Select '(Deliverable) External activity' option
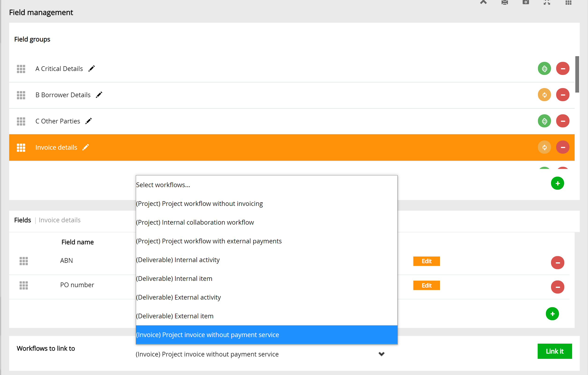The height and width of the screenshot is (375, 588). click(266, 297)
